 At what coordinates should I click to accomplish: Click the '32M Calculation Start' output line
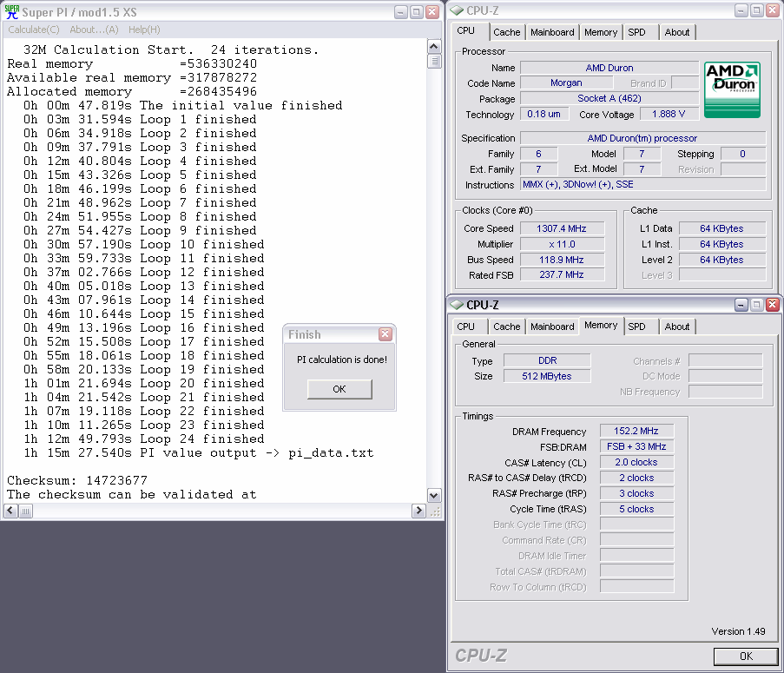tap(171, 50)
